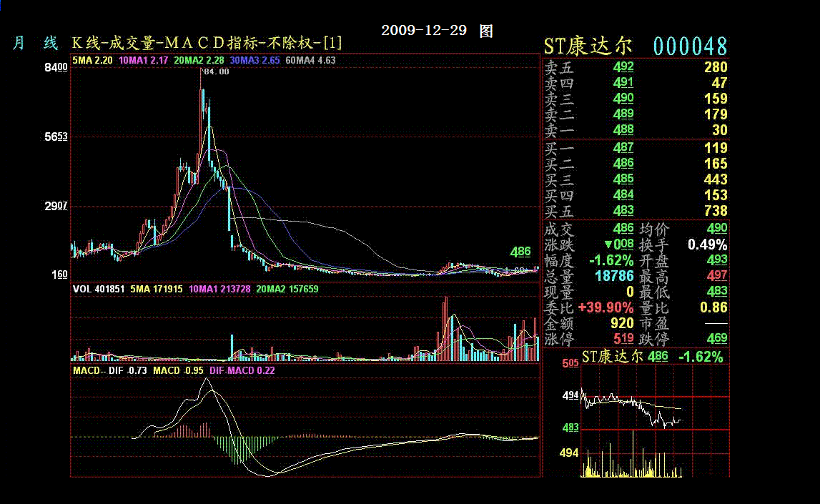
Task: Click the 总量 total volume 18786
Action: point(615,275)
